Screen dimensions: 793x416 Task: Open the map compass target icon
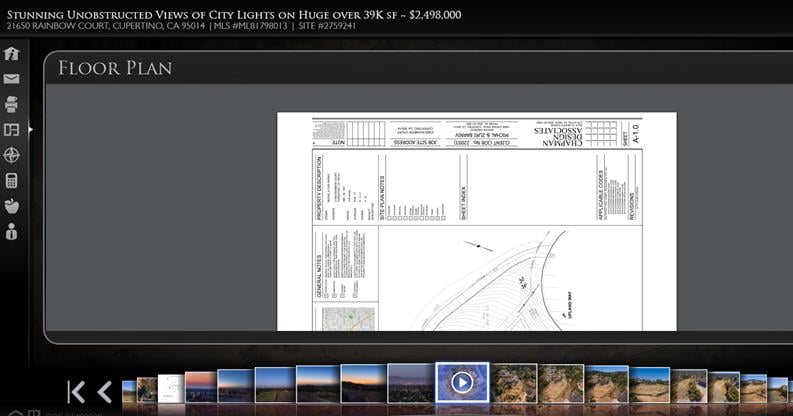12,155
